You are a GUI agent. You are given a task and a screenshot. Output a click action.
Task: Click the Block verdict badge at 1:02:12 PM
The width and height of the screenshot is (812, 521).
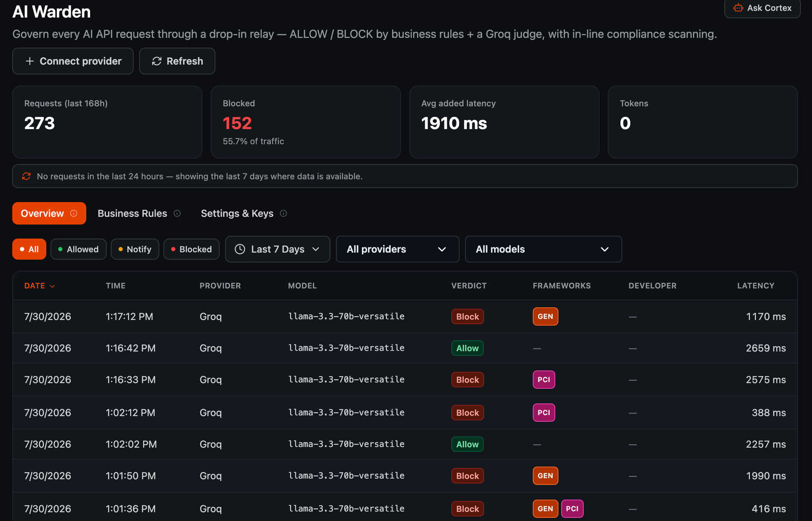tap(467, 412)
